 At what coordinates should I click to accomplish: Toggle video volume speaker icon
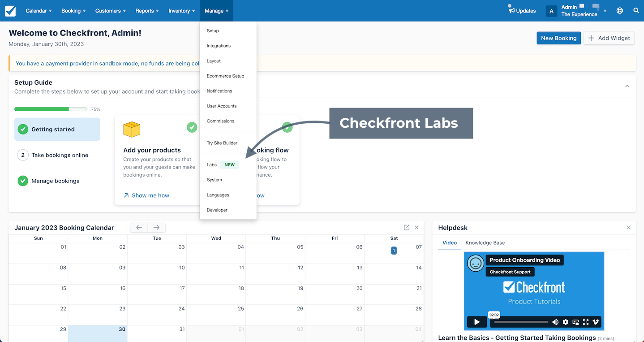pos(555,322)
